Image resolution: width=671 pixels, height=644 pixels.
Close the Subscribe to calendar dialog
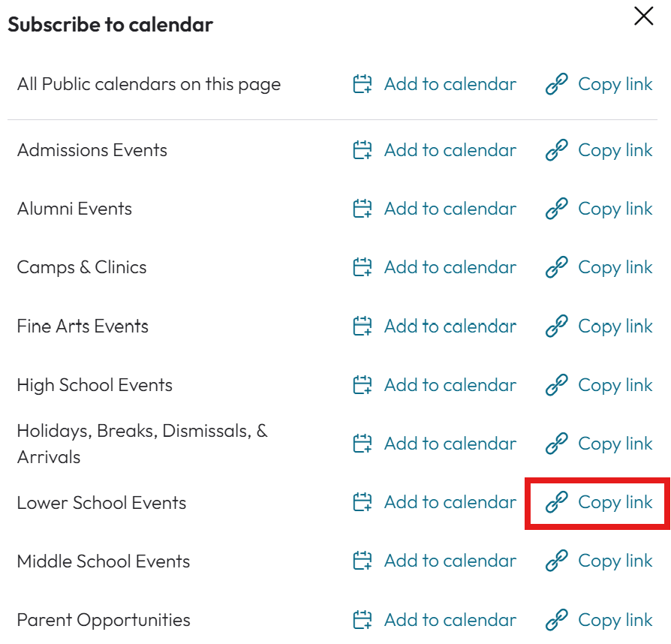644,17
